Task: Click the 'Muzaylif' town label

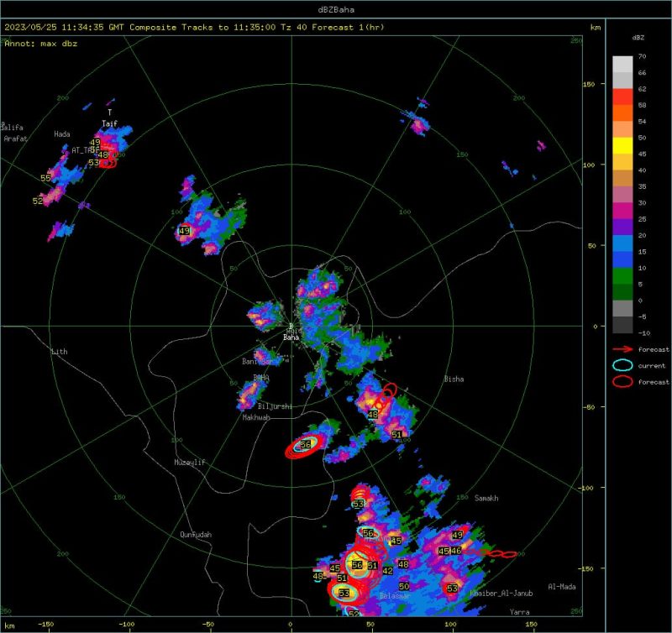Action: 190,463
